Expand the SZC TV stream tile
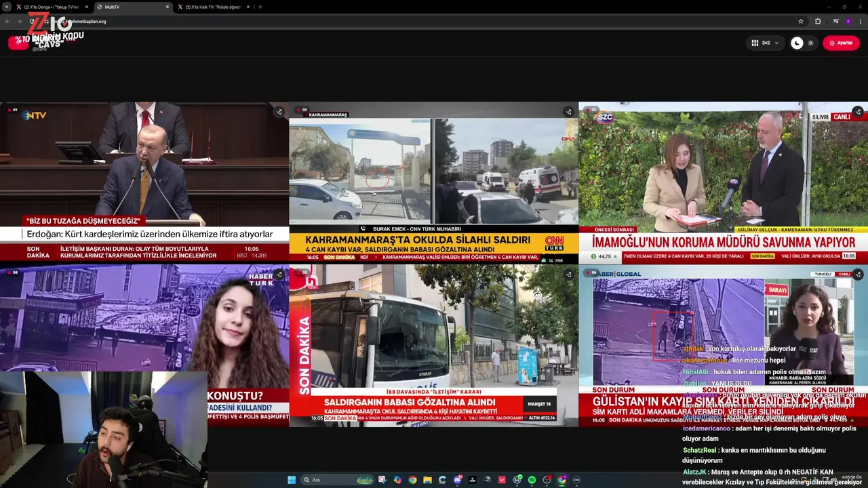This screenshot has height=488, width=868. tap(858, 112)
